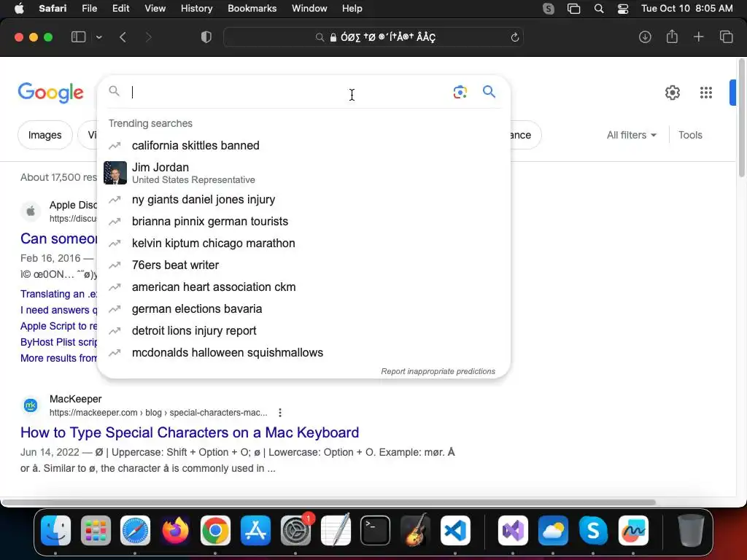This screenshot has width=747, height=560.
Task: Open System Settings from the Dock
Action: (x=295, y=530)
